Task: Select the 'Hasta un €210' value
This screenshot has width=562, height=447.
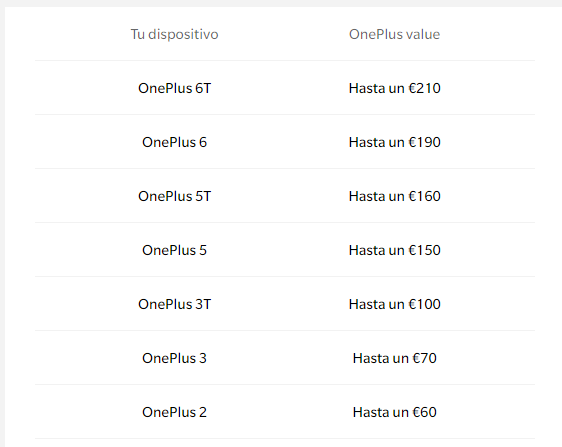Action: pyautogui.click(x=395, y=88)
